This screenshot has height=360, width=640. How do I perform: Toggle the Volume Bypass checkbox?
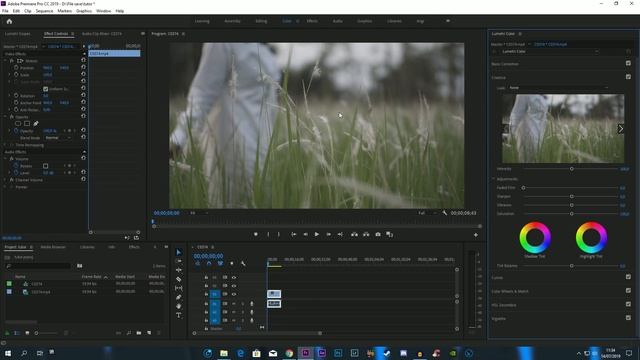point(45,166)
